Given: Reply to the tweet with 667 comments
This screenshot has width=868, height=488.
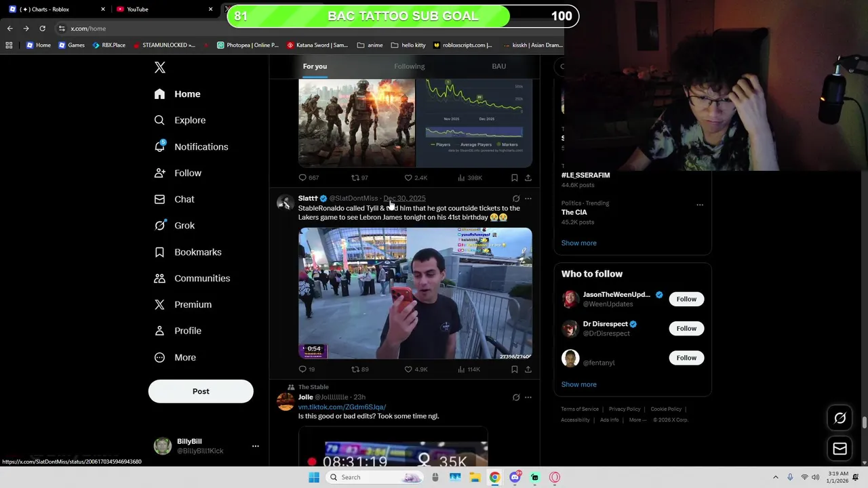Looking at the screenshot, I should 309,178.
